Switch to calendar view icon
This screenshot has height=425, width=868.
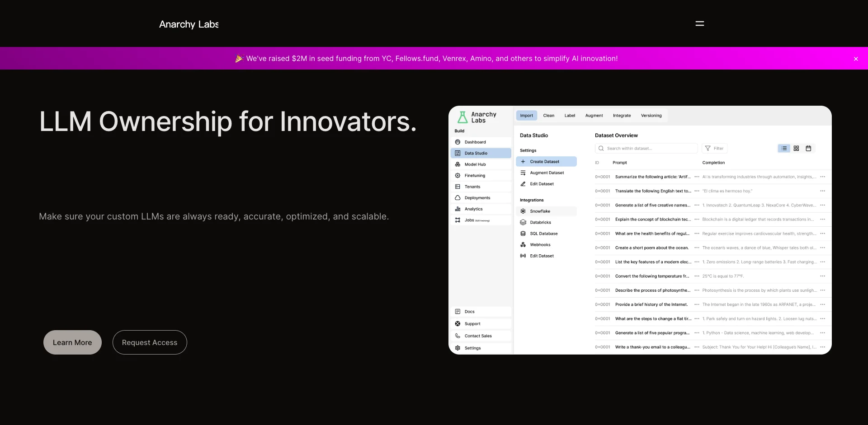click(x=808, y=148)
